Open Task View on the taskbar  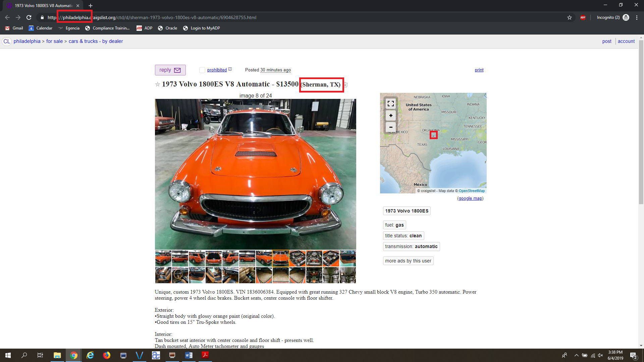40,355
